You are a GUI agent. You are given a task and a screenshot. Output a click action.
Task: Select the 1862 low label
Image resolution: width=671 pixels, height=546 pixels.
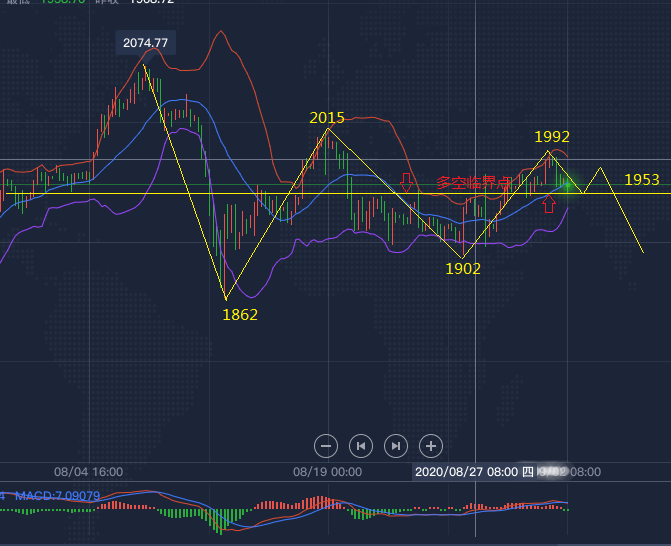tap(240, 314)
